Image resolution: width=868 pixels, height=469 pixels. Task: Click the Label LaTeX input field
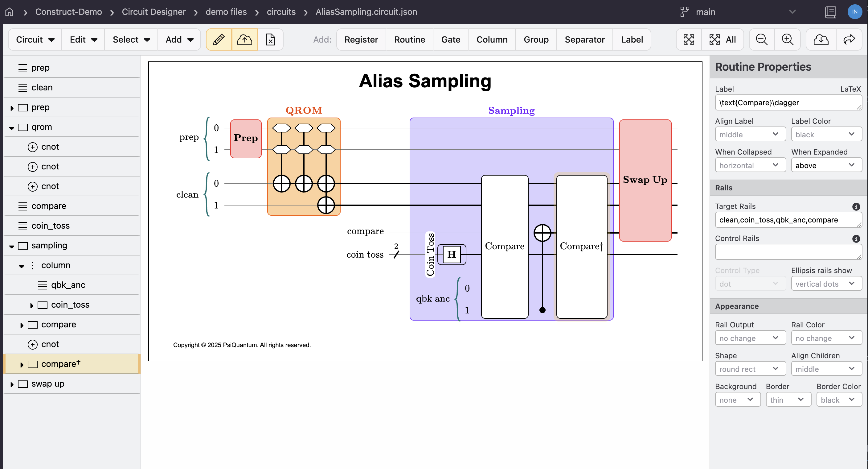click(x=788, y=102)
